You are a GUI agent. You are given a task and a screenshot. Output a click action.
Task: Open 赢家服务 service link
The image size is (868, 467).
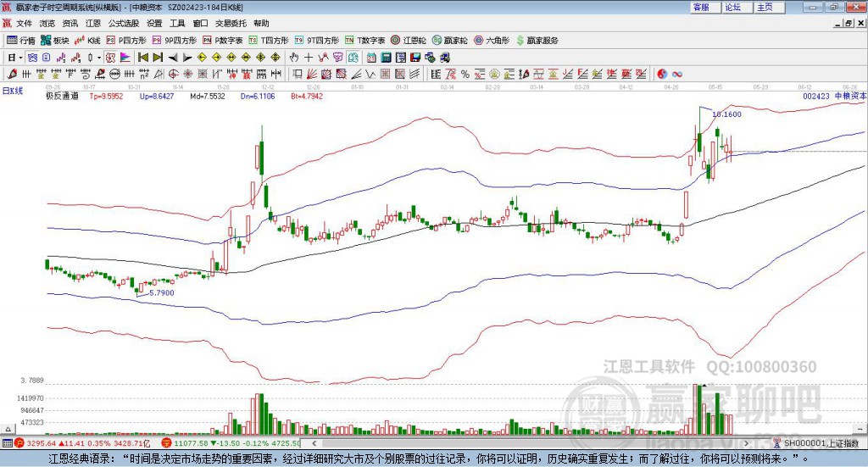[x=537, y=41]
